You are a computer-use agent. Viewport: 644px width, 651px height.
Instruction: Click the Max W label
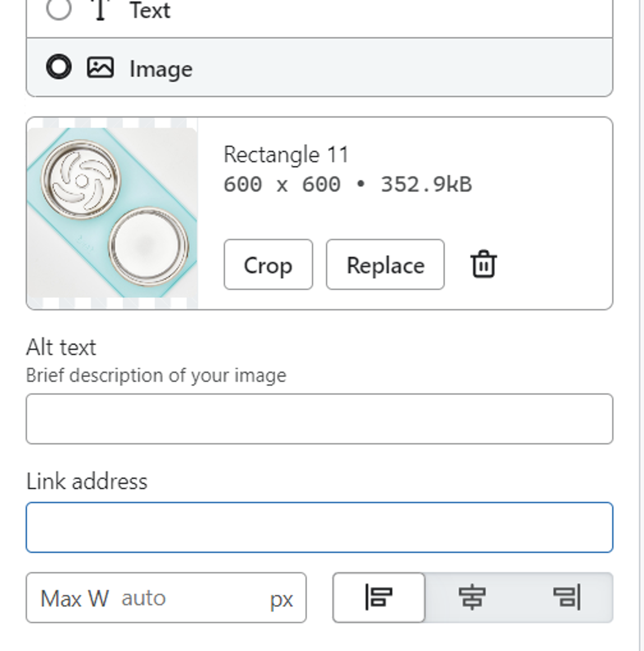pos(74,599)
